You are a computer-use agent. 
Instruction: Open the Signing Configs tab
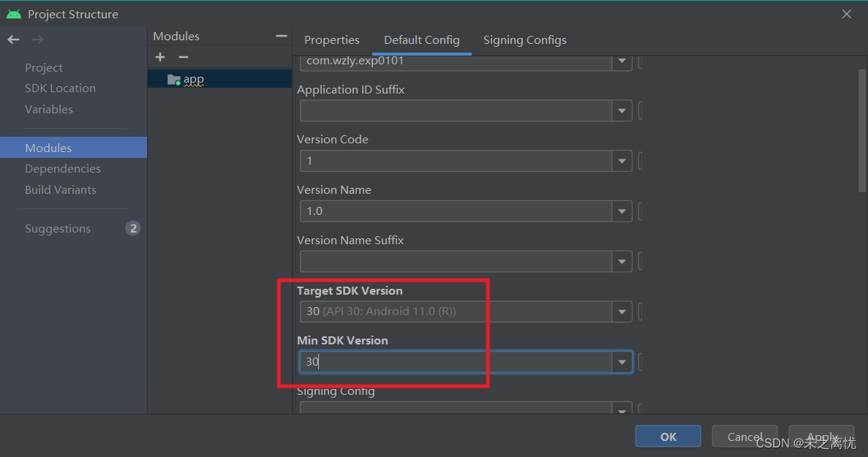click(x=525, y=39)
